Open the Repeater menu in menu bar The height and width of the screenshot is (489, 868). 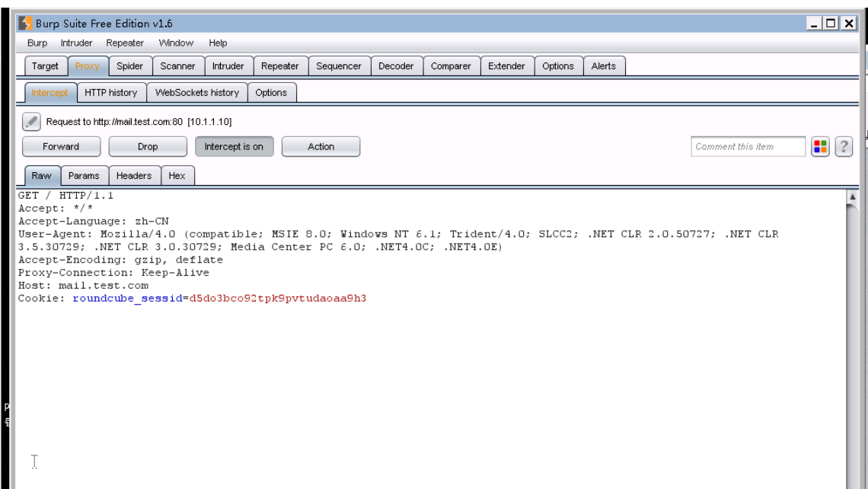pyautogui.click(x=125, y=43)
